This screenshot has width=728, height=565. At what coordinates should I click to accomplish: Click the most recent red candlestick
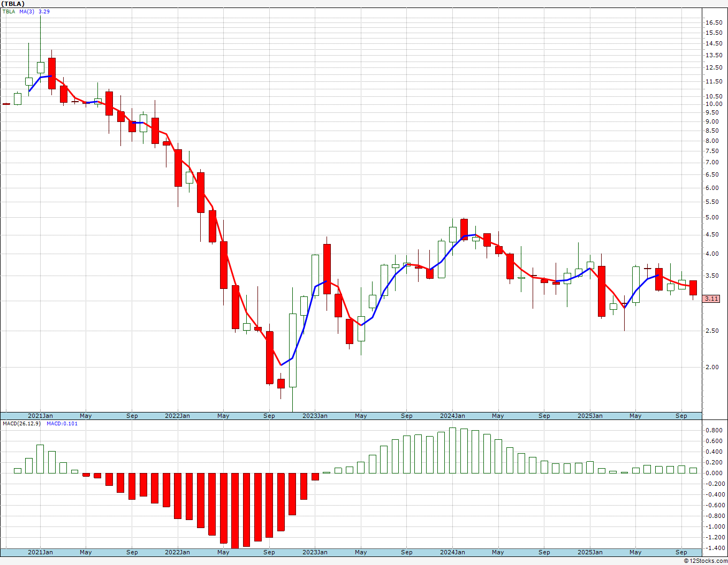693,288
